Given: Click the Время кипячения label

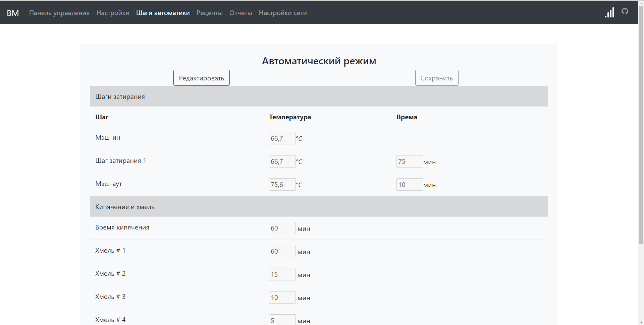Looking at the screenshot, I should (x=122, y=227).
